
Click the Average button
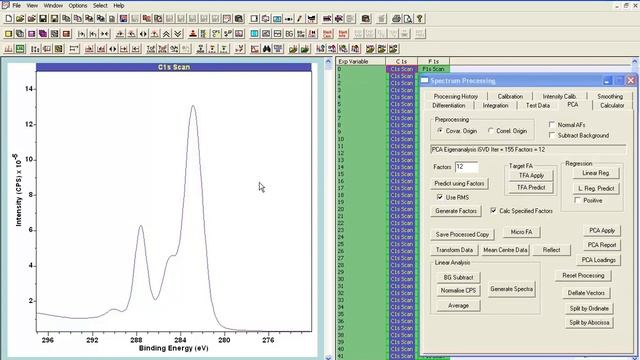(458, 305)
